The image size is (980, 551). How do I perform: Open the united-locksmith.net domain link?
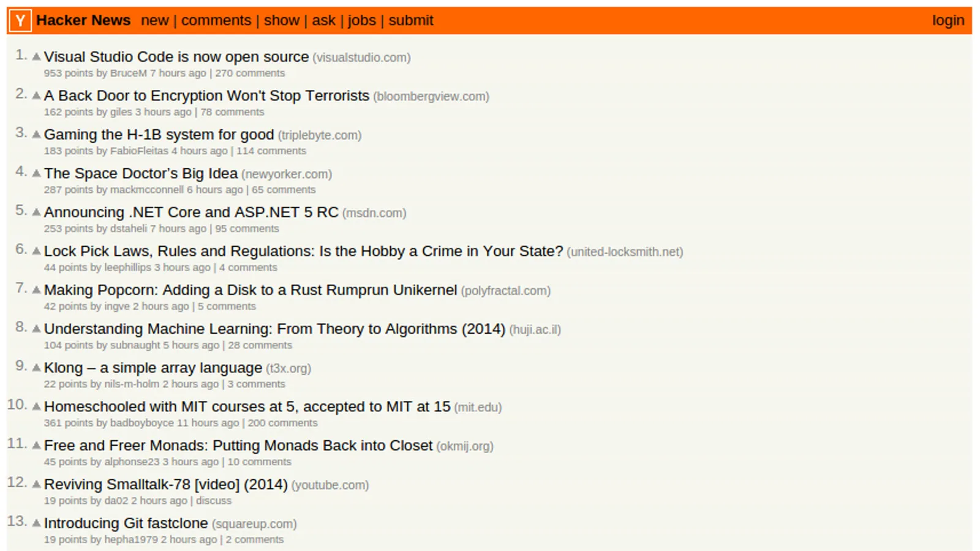point(625,252)
